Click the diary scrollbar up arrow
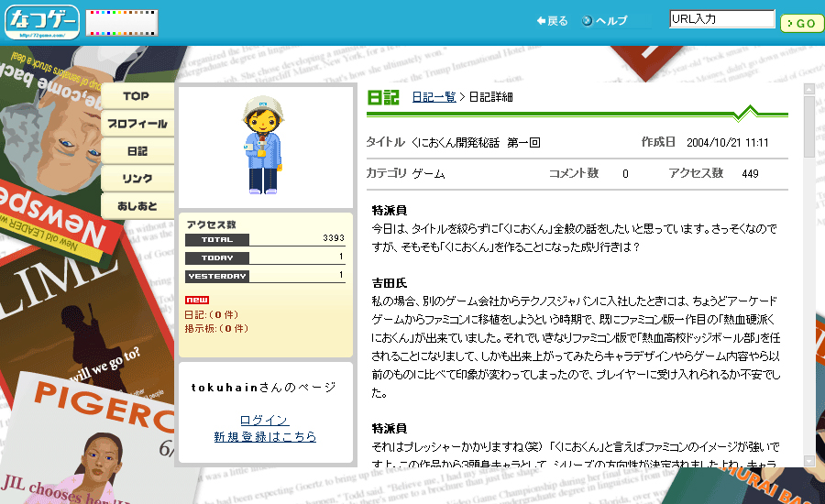The height and width of the screenshot is (504, 825). pos(808,90)
